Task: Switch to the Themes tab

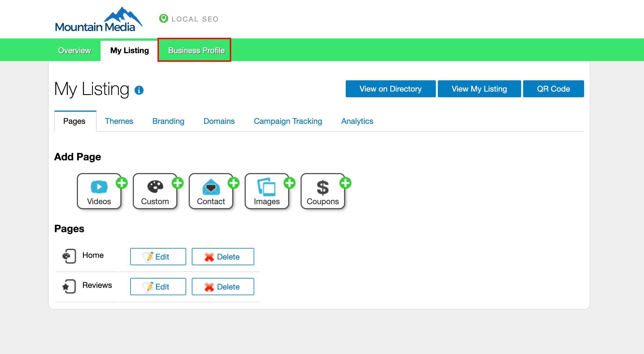Action: [x=119, y=121]
